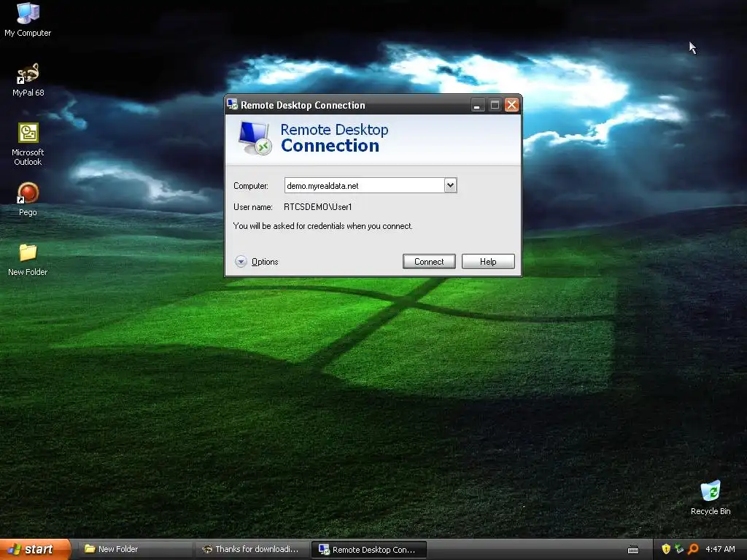Click the on-screen keyboard tray icon

(633, 550)
